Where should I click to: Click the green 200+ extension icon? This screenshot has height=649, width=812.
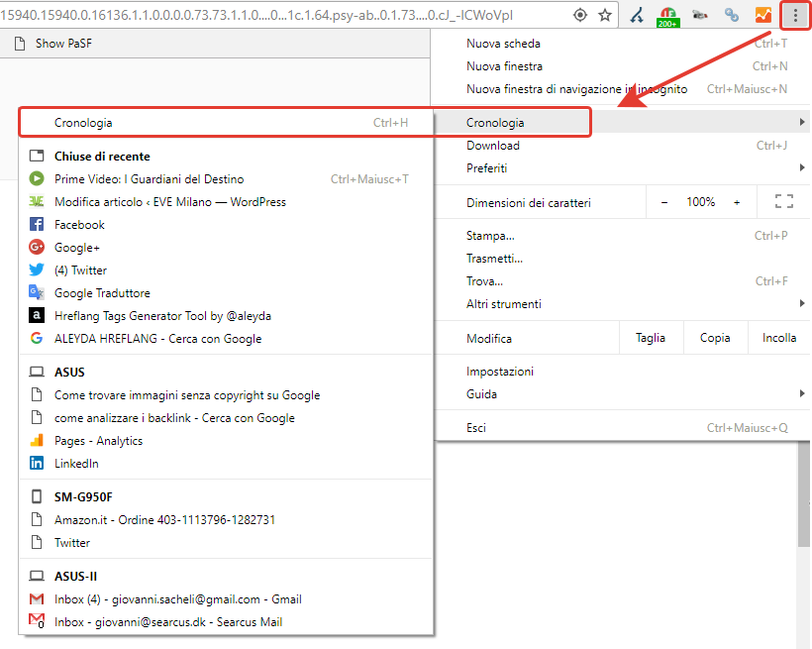[667, 17]
